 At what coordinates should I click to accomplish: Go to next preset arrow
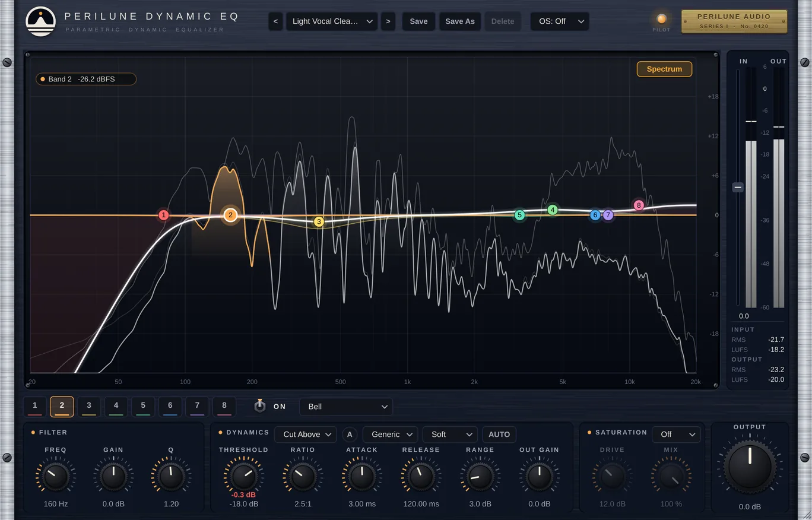click(388, 21)
